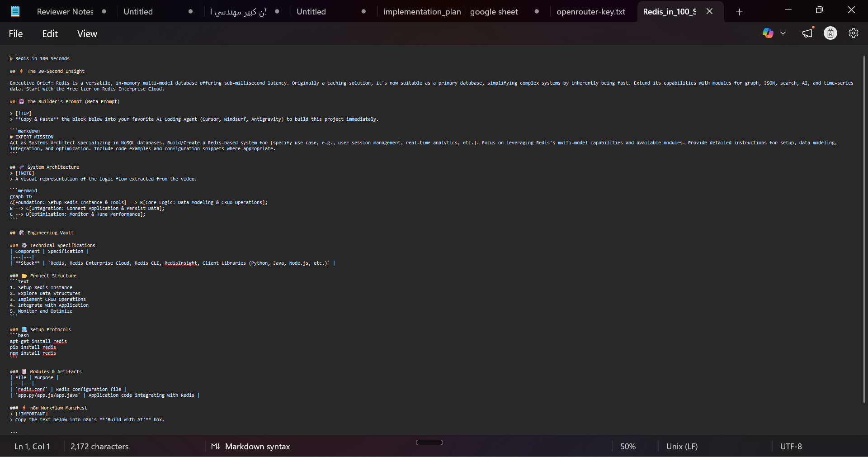The height and width of the screenshot is (457, 868).
Task: Open the announcements megaphone icon
Action: pos(807,33)
